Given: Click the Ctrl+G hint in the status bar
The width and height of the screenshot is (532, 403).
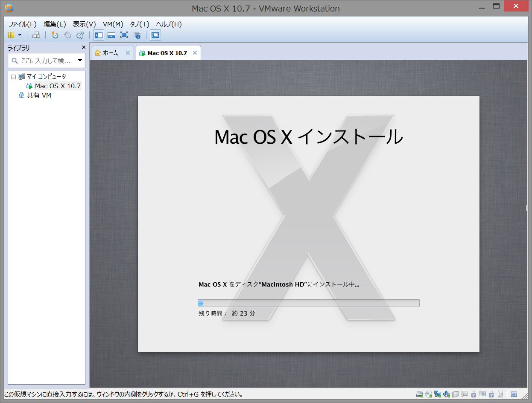Looking at the screenshot, I should pos(188,394).
